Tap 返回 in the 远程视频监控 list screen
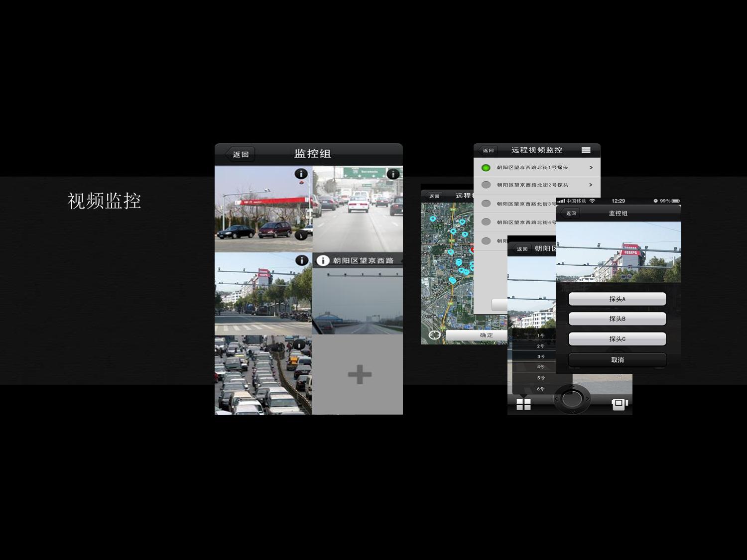 488,150
